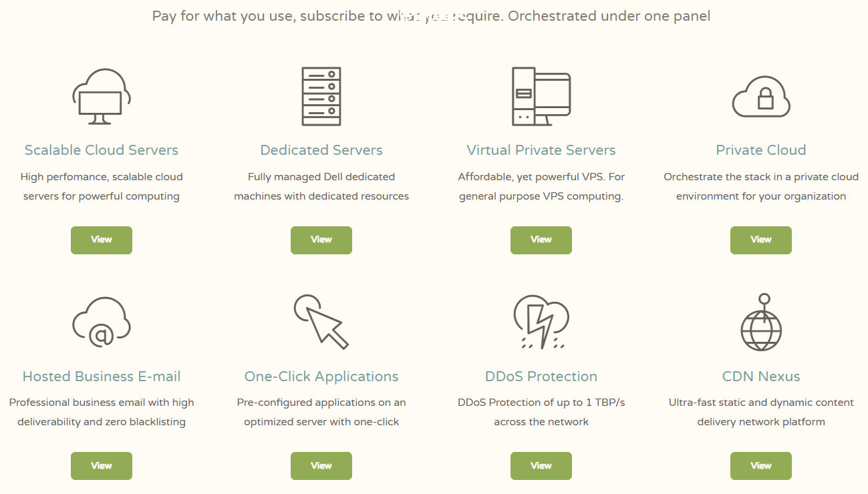This screenshot has height=494, width=868.
Task: Click the Virtual Private Servers computer icon
Action: coord(541,97)
